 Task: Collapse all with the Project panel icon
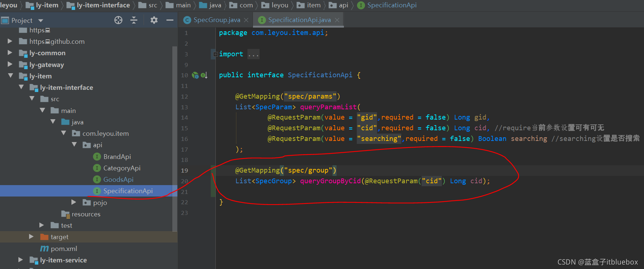(134, 20)
